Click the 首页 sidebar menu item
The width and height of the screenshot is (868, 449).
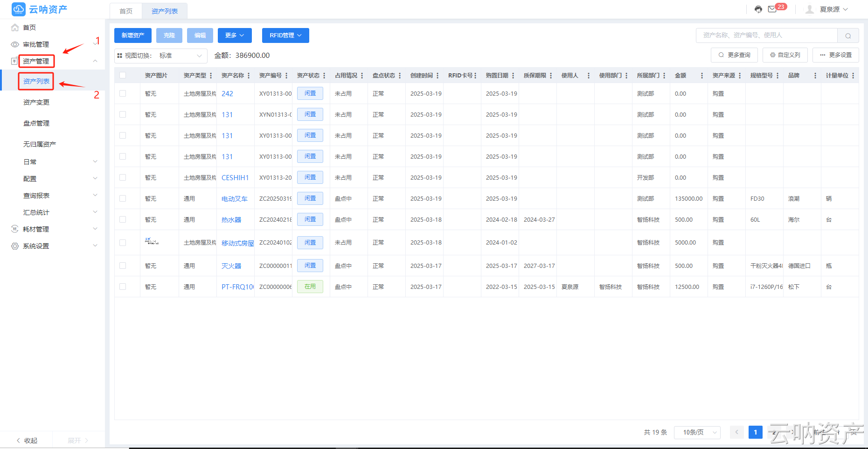tap(29, 28)
